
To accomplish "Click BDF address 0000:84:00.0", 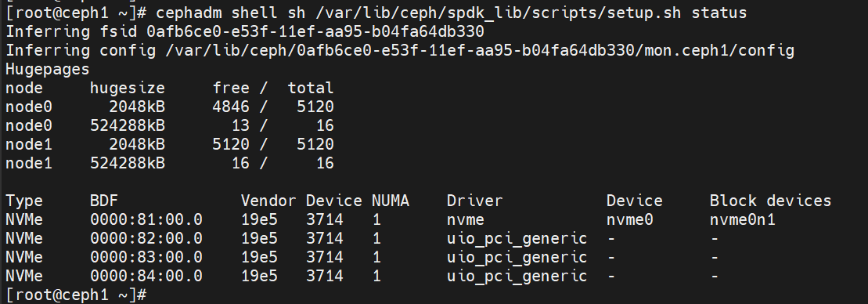I will point(146,276).
